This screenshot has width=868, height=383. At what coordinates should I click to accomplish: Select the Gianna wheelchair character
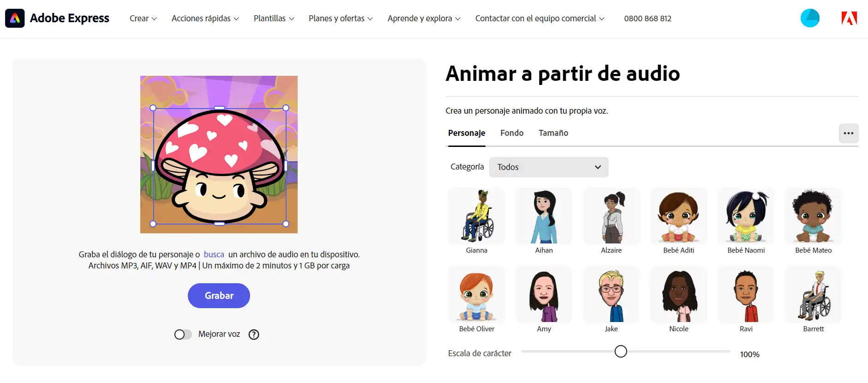[x=477, y=216]
